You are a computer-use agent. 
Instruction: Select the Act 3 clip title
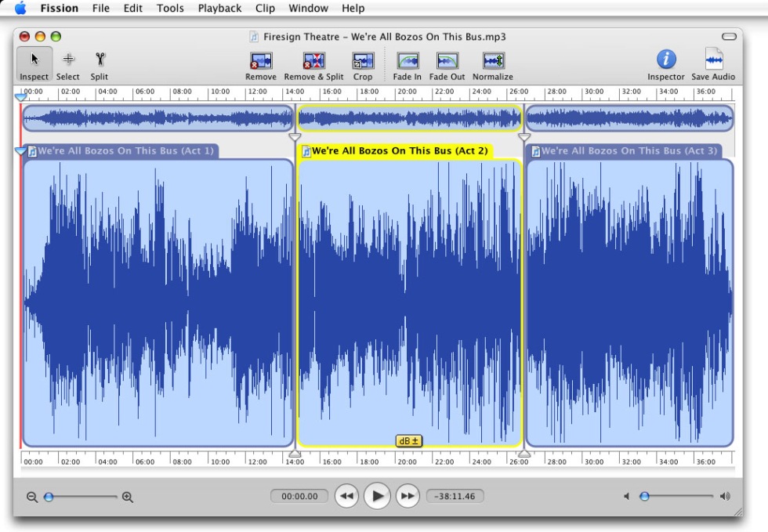pos(629,151)
